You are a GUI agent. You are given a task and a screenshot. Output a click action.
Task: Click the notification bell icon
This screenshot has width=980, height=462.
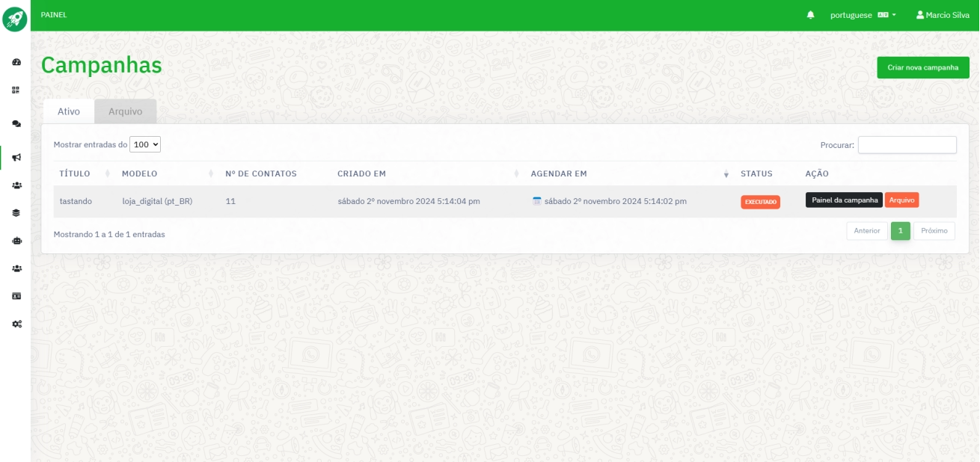[810, 15]
